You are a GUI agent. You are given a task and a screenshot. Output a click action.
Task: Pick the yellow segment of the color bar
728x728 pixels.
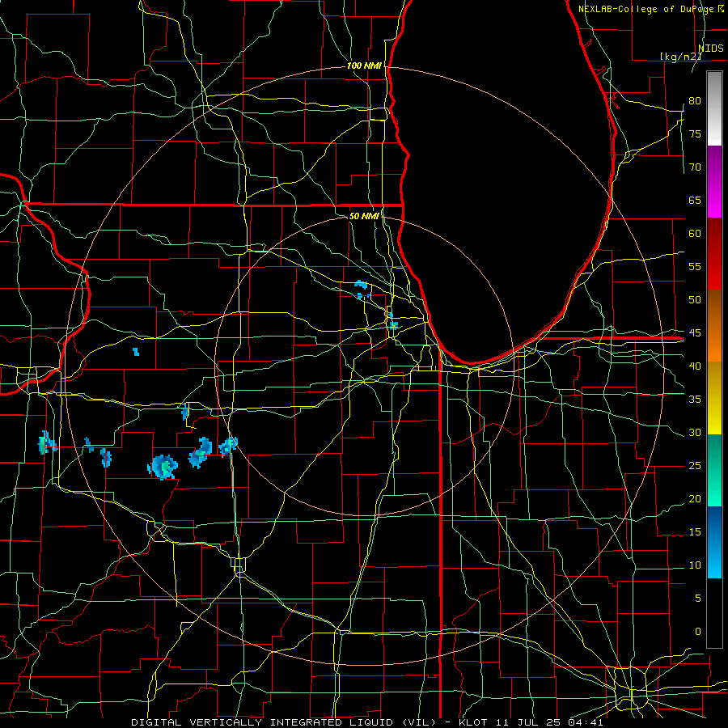click(714, 398)
